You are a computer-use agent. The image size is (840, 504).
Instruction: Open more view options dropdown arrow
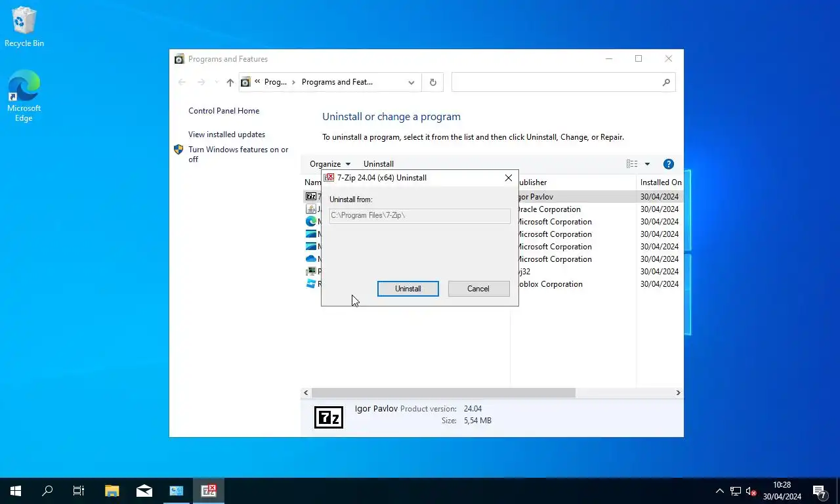647,164
